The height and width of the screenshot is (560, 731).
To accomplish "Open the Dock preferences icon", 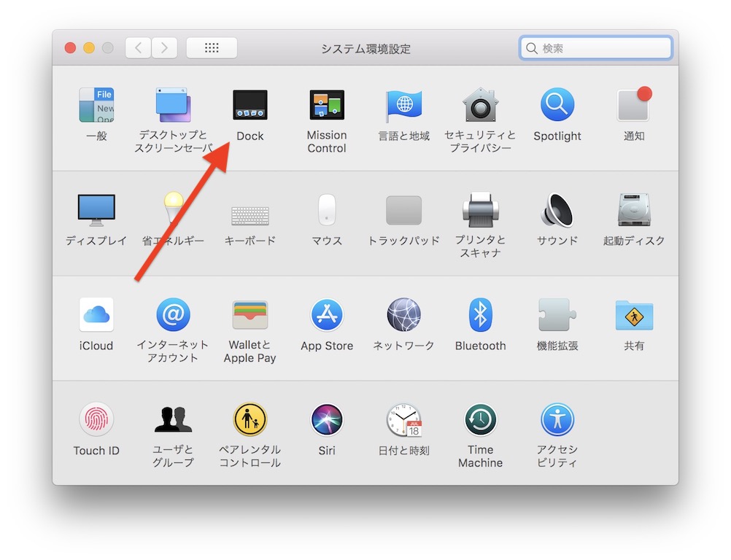I will click(250, 105).
